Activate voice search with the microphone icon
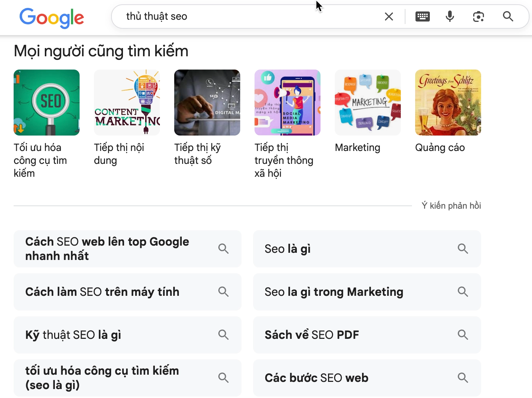This screenshot has width=532, height=398. pyautogui.click(x=450, y=16)
